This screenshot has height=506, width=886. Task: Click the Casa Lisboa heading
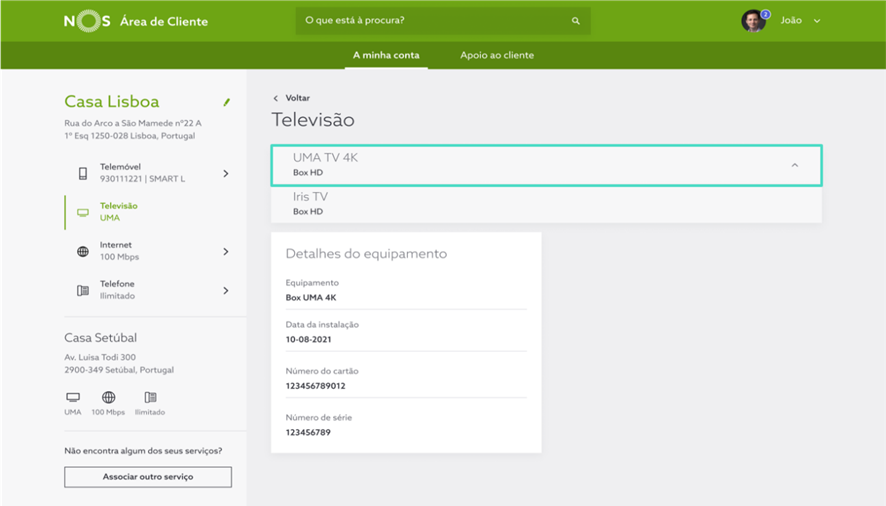point(112,101)
